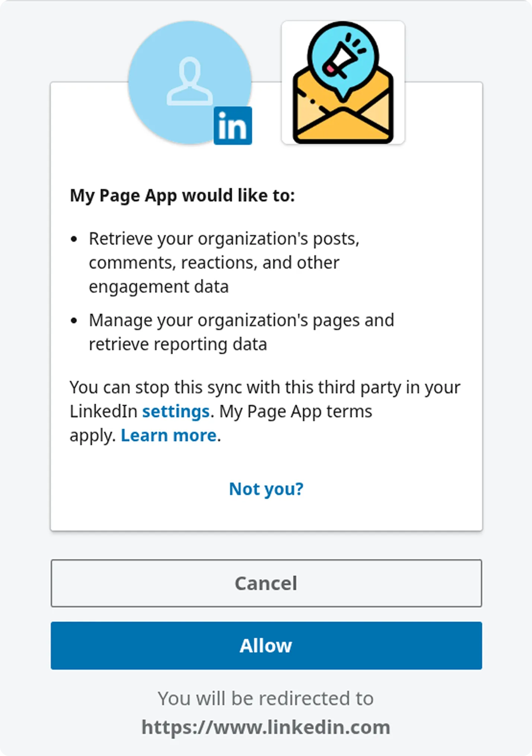Viewport: 532px width, 756px height.
Task: Select the "Not you?" option
Action: (x=266, y=488)
